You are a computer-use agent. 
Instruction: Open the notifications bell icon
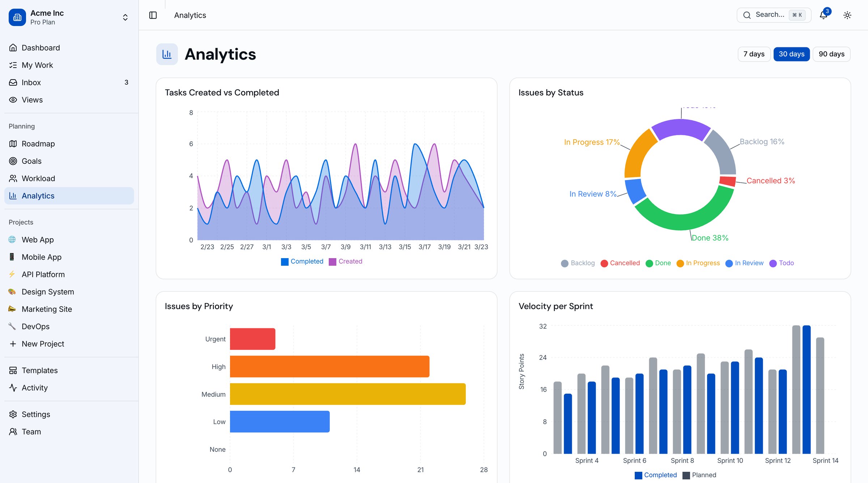824,15
